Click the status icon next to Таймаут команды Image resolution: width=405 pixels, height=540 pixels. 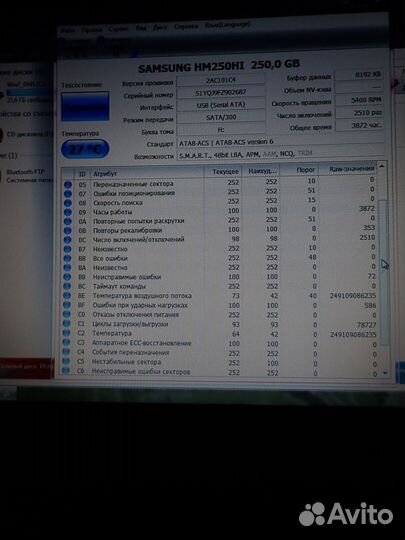point(67,286)
